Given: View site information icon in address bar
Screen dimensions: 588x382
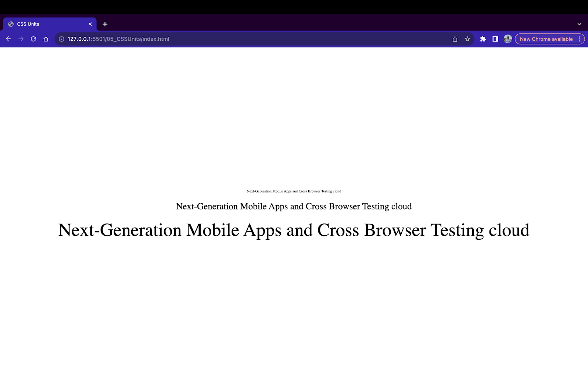Looking at the screenshot, I should [61, 39].
